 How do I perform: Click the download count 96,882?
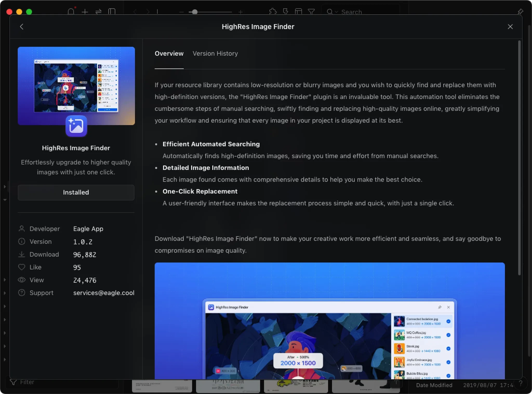[x=85, y=254]
